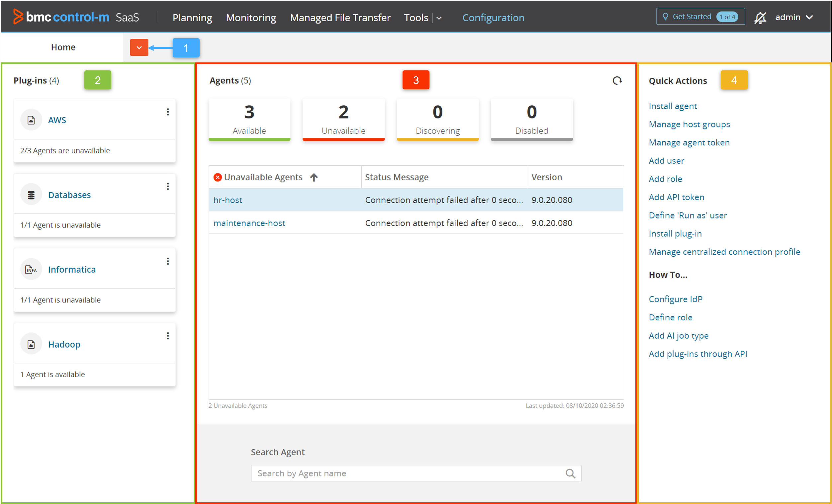832x504 pixels.
Task: Open Databases plug-in three-dot menu
Action: [x=168, y=187]
